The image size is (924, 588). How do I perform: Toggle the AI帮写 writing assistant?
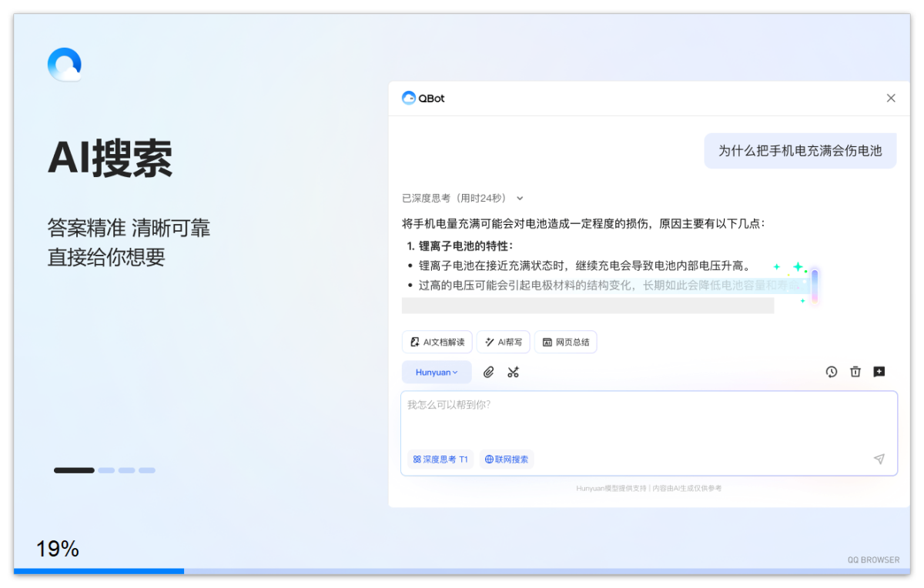(x=503, y=342)
